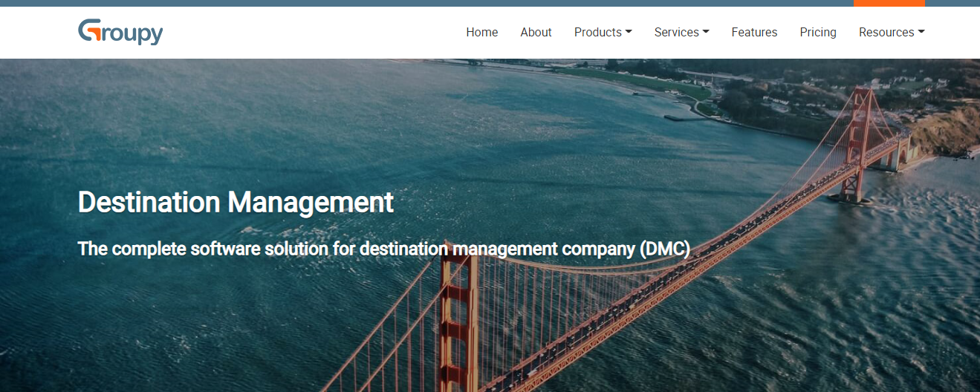
Task: Expand the caret beside Resources
Action: 921,32
